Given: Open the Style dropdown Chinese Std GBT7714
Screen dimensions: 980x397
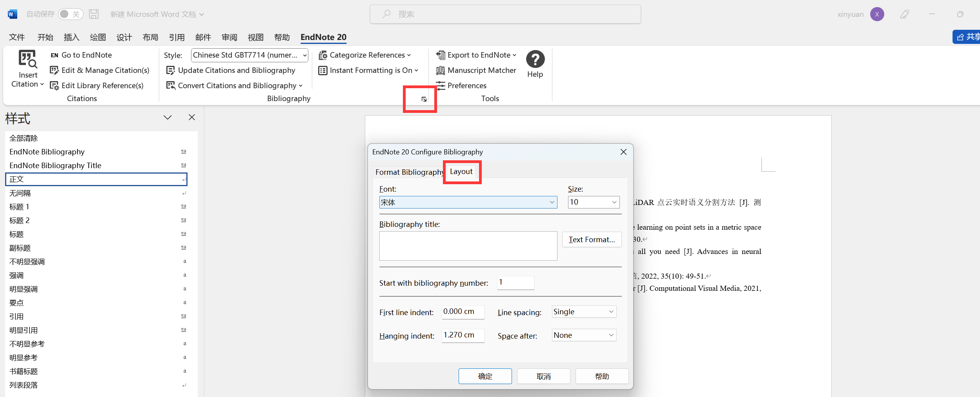Looking at the screenshot, I should [250, 55].
